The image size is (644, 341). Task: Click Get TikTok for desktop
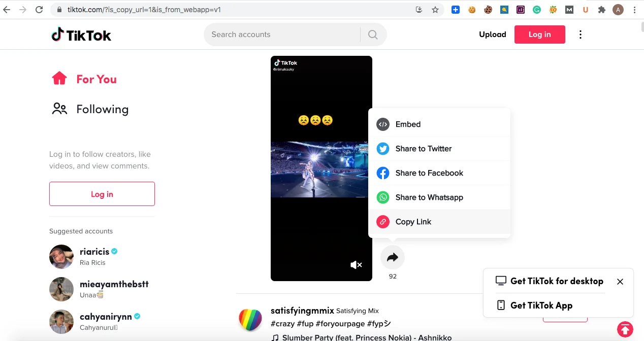tap(557, 281)
